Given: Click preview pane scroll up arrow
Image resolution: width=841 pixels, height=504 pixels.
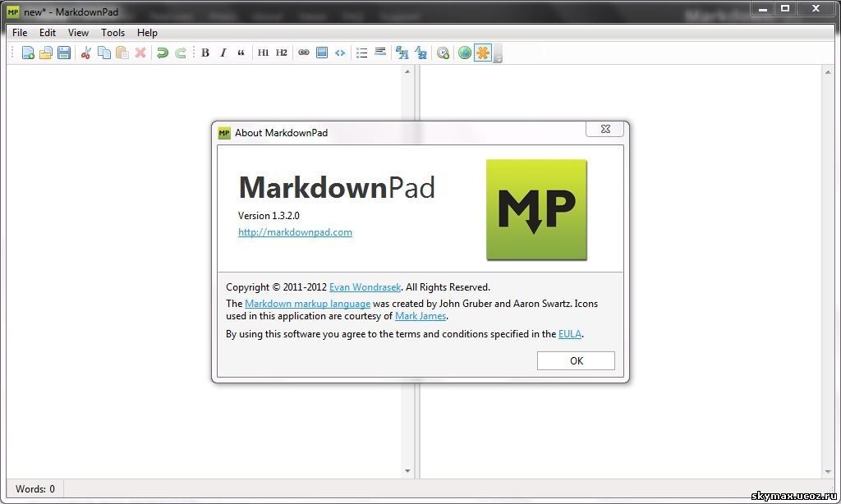Looking at the screenshot, I should [x=828, y=71].
